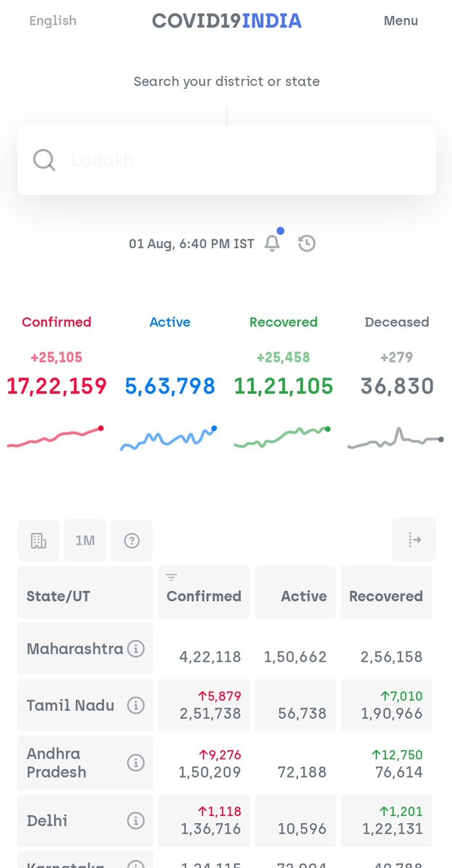Viewport: 452px width, 868px height.
Task: Click the green Recovered trend sparkline
Action: coord(283,438)
